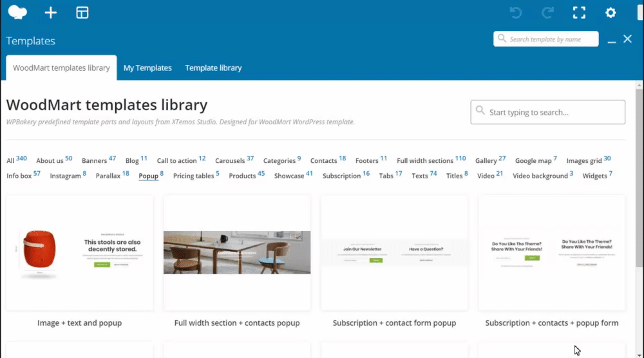Open the templates layout icon in toolbar
Image resolution: width=644 pixels, height=358 pixels.
[82, 13]
